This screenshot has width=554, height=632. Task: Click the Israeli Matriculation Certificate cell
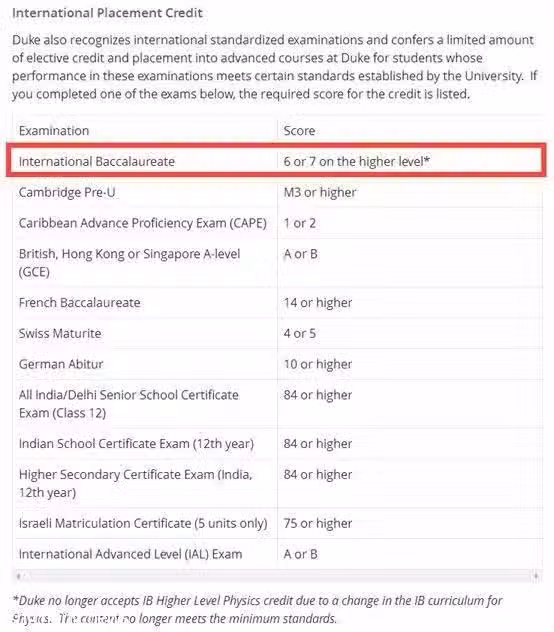[143, 523]
